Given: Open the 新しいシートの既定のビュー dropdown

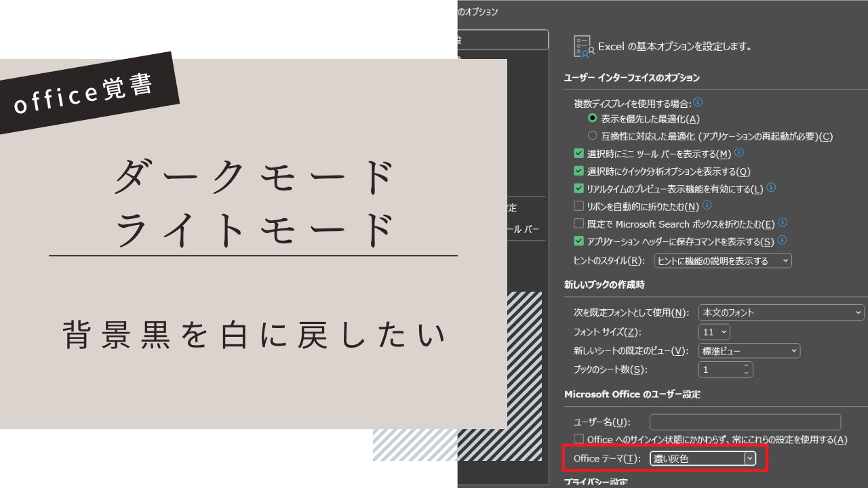Looking at the screenshot, I should pos(749,350).
